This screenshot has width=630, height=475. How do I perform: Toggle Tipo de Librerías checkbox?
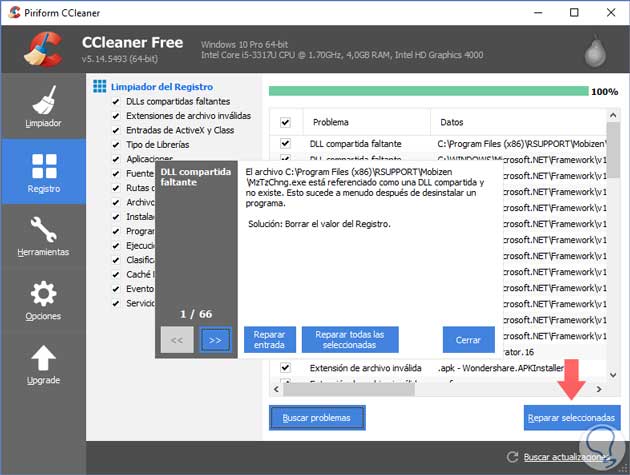pos(116,145)
